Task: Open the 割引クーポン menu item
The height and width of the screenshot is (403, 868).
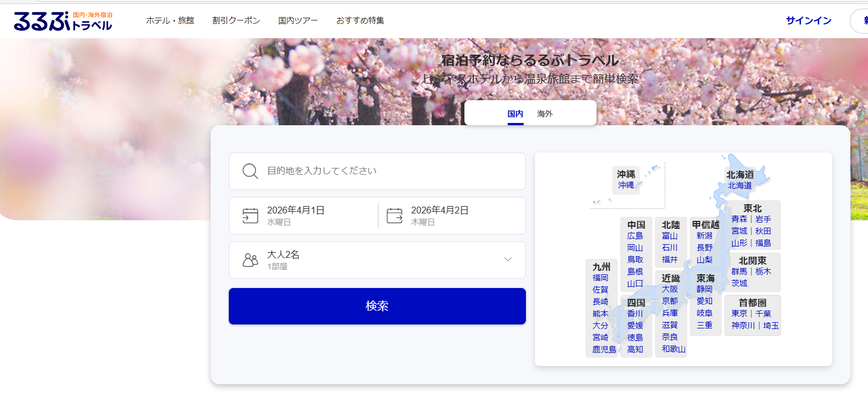Action: (x=236, y=20)
